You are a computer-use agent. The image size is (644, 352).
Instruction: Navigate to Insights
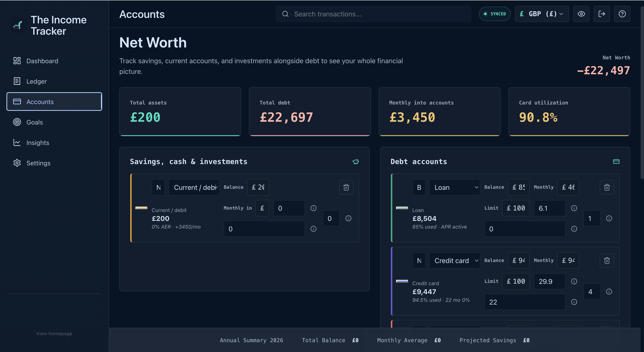click(x=54, y=143)
